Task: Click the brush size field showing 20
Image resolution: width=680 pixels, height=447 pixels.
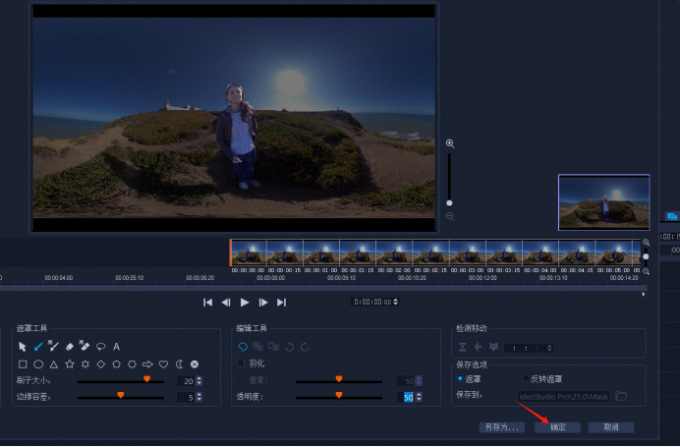Action: tap(186, 381)
